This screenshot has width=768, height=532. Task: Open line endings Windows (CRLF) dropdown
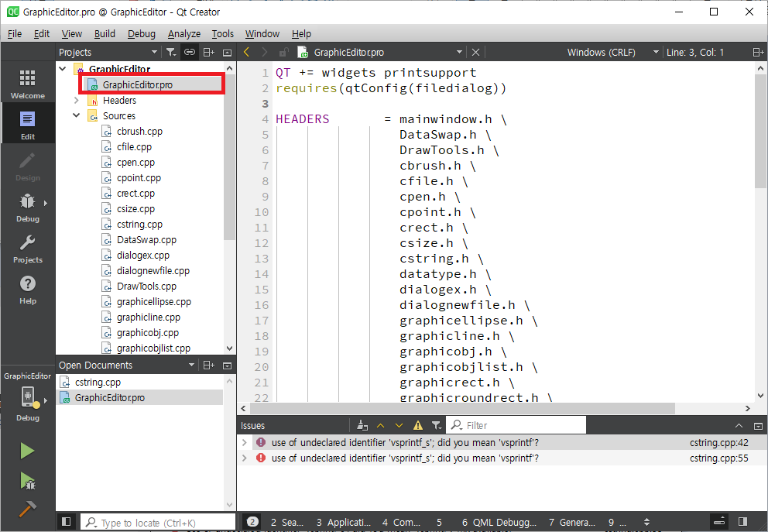pyautogui.click(x=612, y=52)
